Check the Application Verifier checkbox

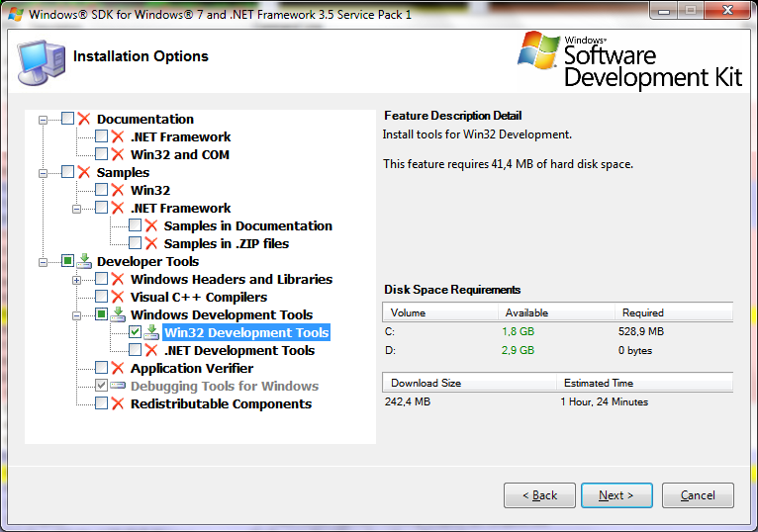tap(101, 368)
